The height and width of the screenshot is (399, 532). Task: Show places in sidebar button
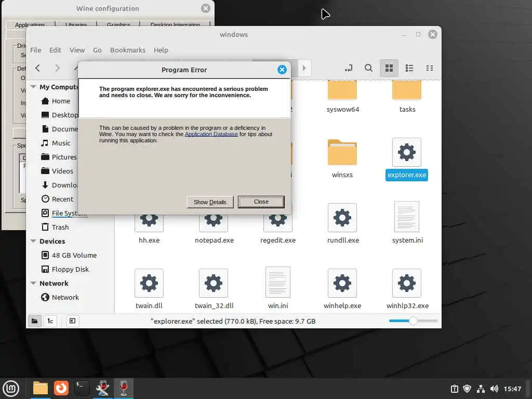pos(35,321)
